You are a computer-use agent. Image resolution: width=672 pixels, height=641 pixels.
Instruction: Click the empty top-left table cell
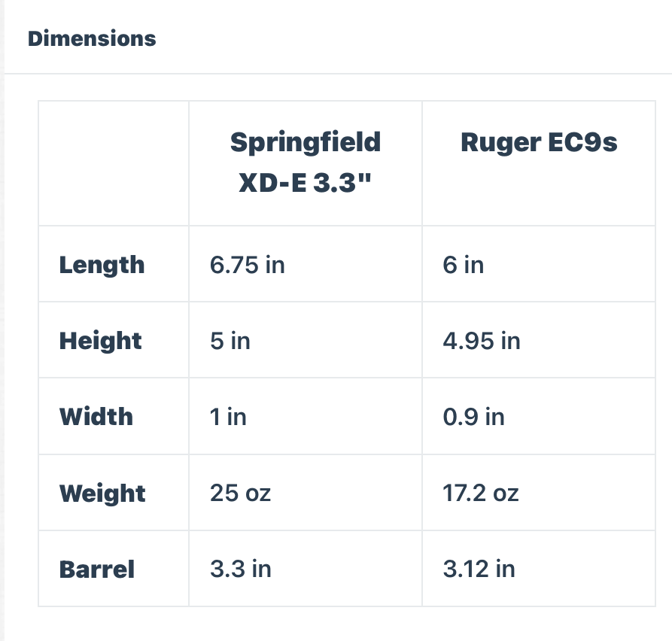pos(114,163)
